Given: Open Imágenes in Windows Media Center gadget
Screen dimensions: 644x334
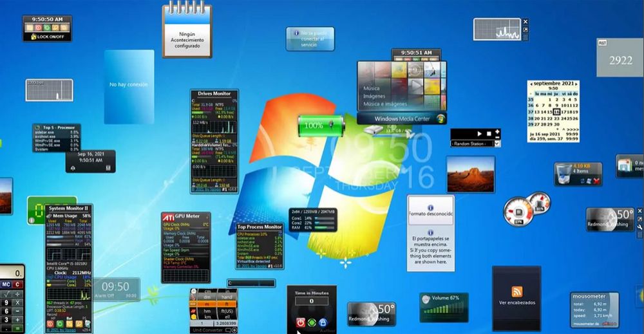Looking at the screenshot, I should (x=374, y=96).
